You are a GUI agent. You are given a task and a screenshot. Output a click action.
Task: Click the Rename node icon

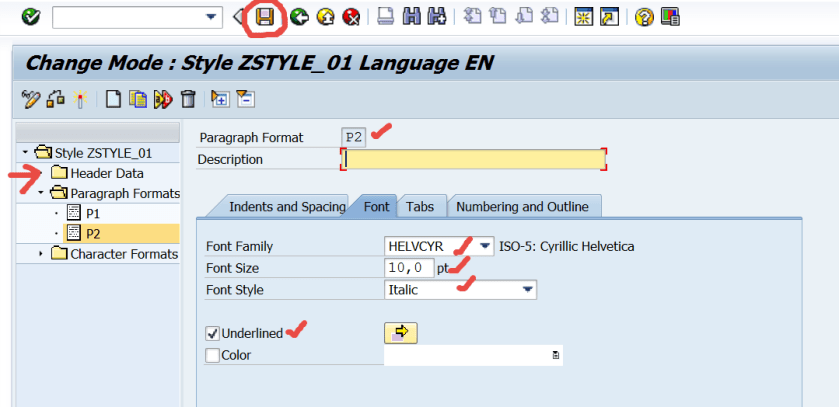click(x=163, y=99)
